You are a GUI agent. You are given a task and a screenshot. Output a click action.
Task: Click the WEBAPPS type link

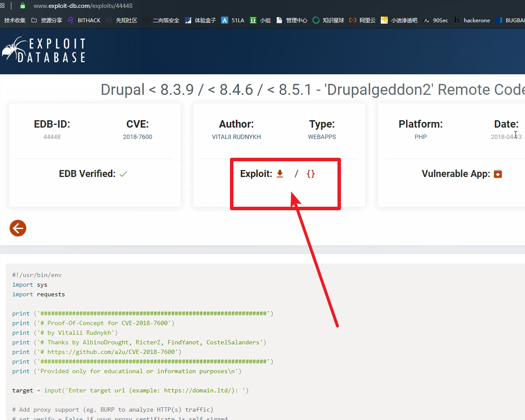click(x=322, y=137)
